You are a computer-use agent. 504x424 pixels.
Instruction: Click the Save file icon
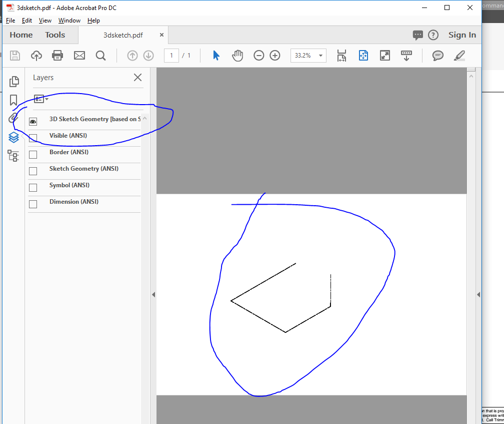pos(15,56)
